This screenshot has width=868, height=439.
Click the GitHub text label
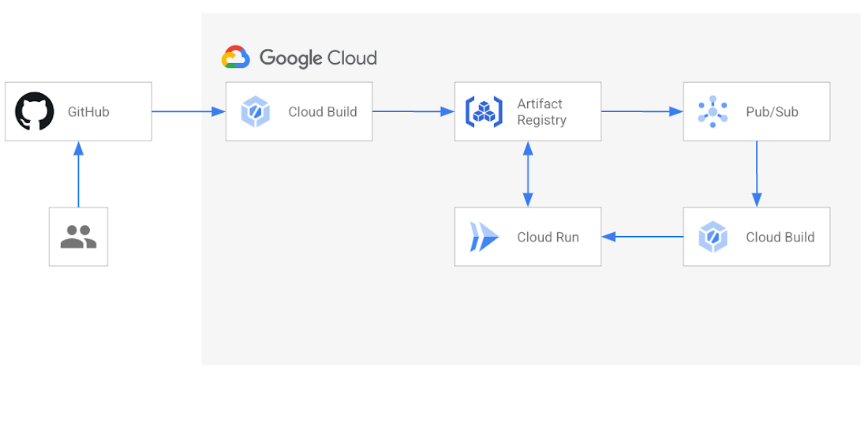pos(88,112)
